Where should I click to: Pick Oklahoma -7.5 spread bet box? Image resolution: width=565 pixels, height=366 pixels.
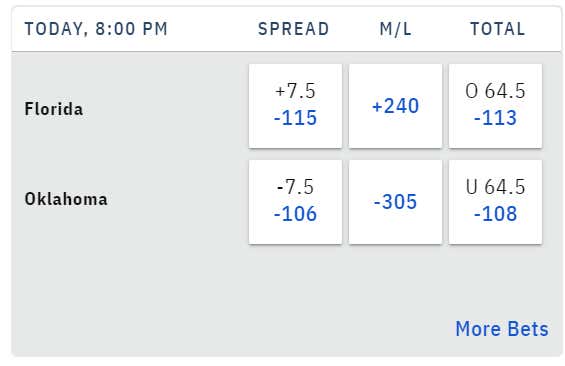(x=295, y=202)
